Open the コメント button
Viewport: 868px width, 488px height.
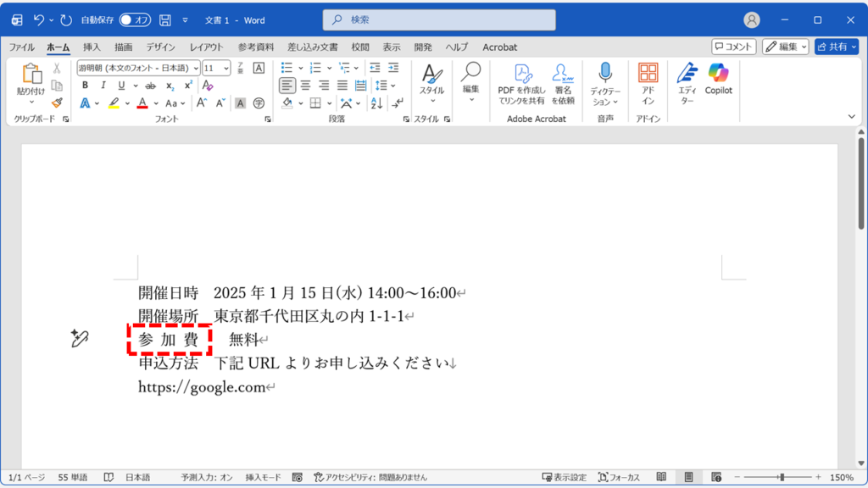point(732,47)
